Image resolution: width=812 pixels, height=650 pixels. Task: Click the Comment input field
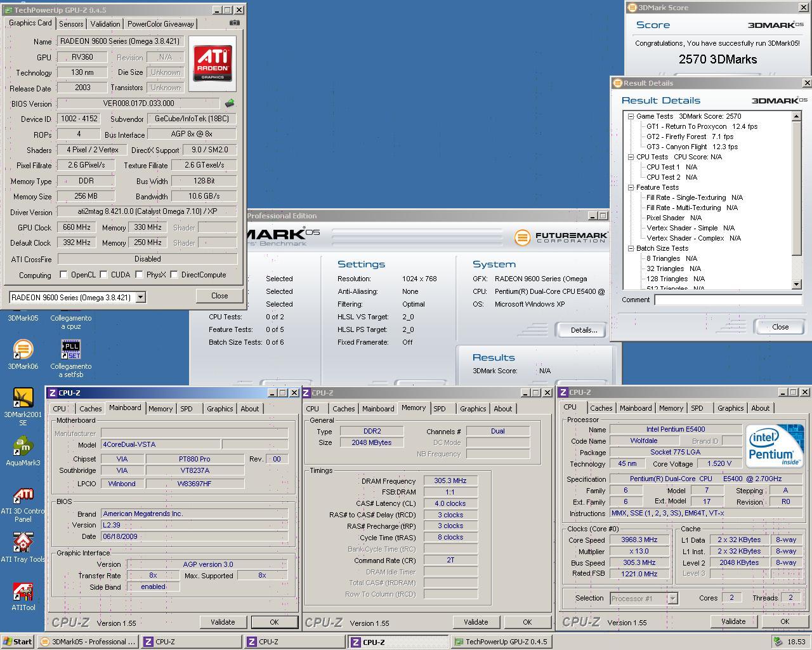728,300
